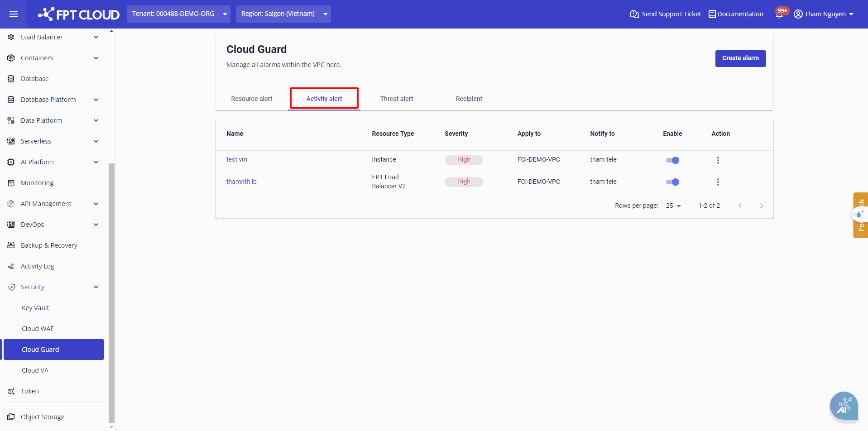Click the AI Platform chip icon
868x431 pixels.
[x=11, y=162]
